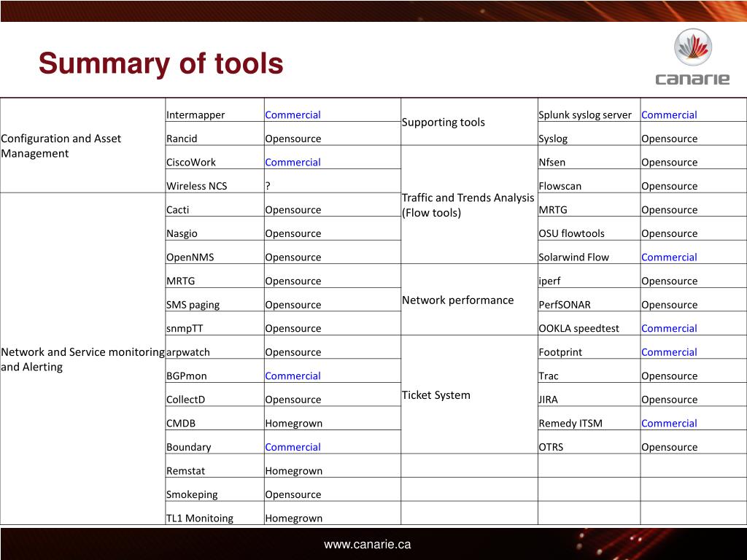Viewport: 747px width, 560px height.
Task: Select the 'OTRS' tool name
Action: 551,447
